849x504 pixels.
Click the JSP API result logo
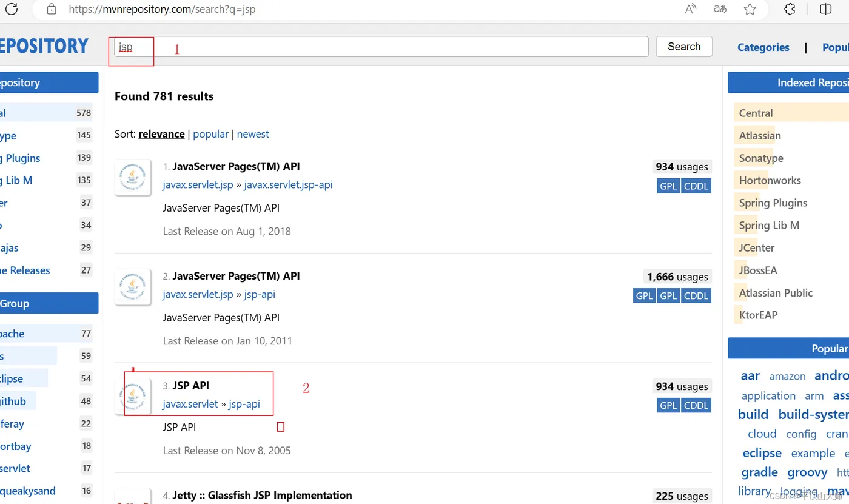click(133, 397)
